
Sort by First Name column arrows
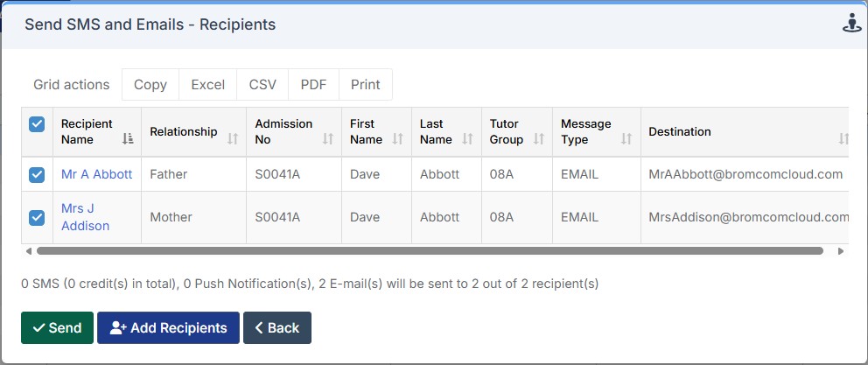(397, 139)
